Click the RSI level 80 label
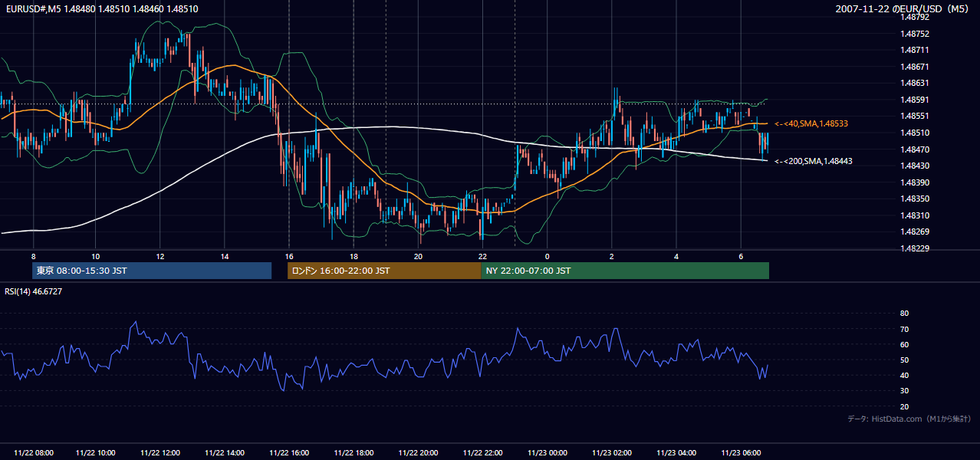Screen dimensions: 980x460 point(904,314)
